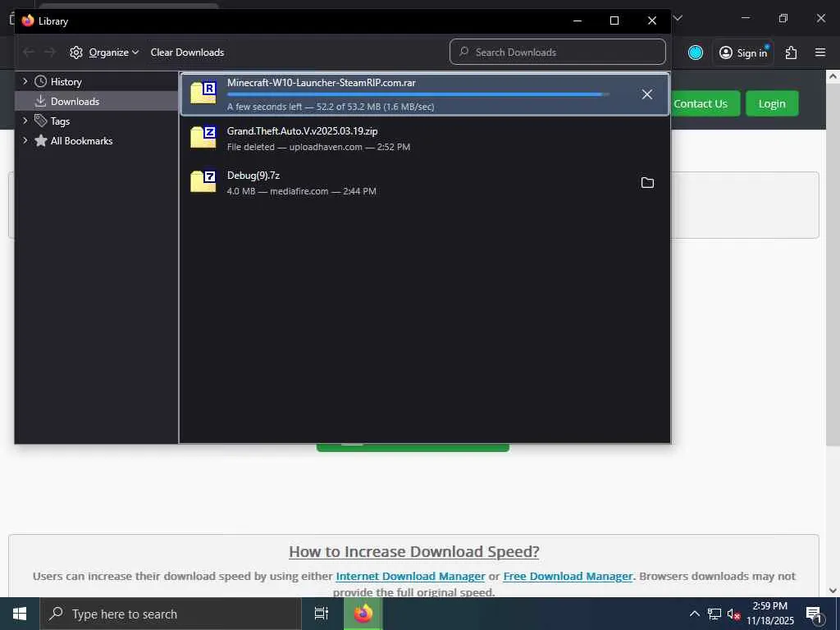Click the network icon in system tray
The image size is (840, 630).
714,614
